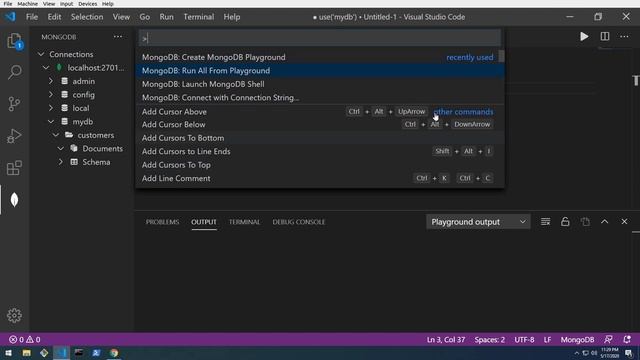Screen dimensions: 640x360
Task: Collapse the Connections tree section
Action: (x=41, y=54)
